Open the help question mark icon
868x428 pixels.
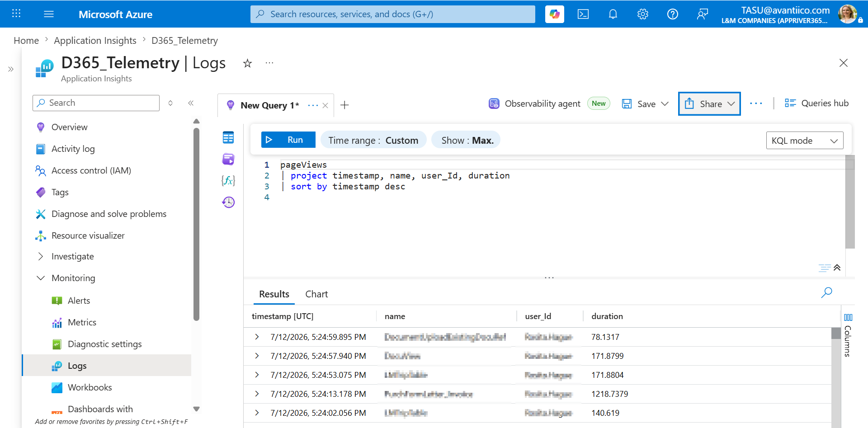(x=673, y=14)
